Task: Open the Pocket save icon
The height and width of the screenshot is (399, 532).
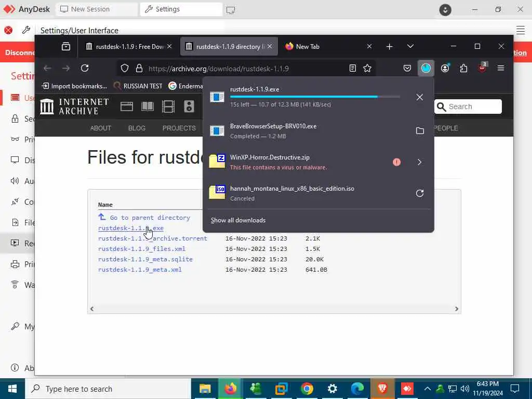Action: 407,68
